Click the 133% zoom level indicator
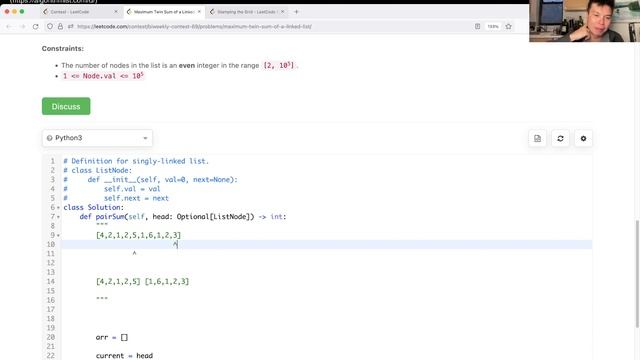 pos(493,27)
